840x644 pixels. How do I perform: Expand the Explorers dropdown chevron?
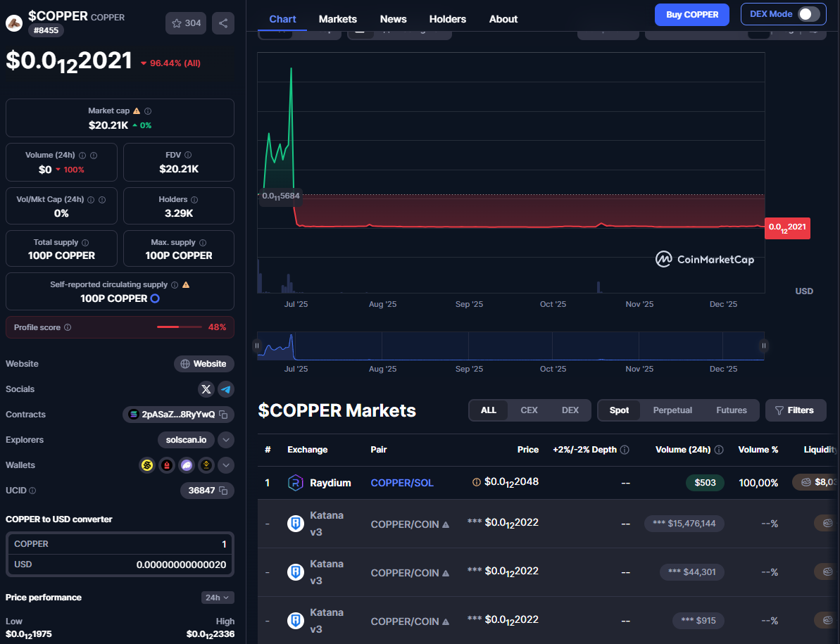click(x=225, y=440)
